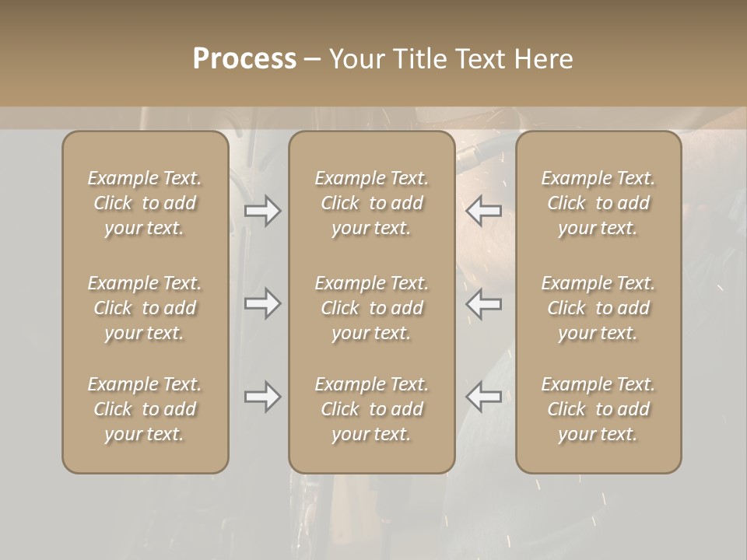Click the bold word "Process" in title
This screenshot has width=747, height=560.
tap(244, 59)
